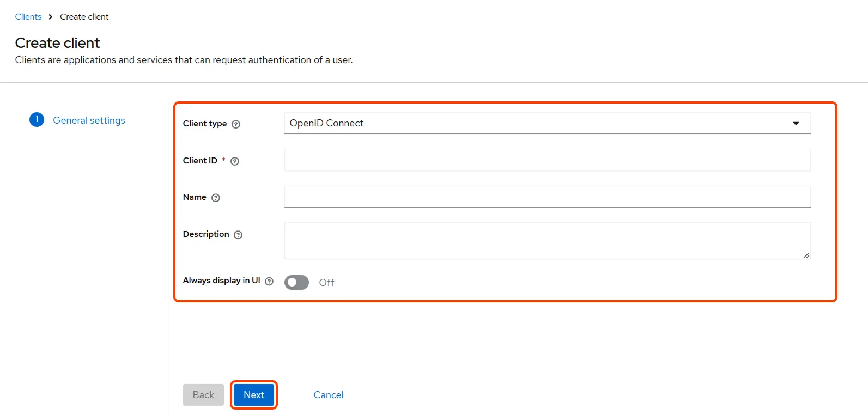Open the Always display in UI help icon
Screen dimensions: 868x414
(x=269, y=281)
